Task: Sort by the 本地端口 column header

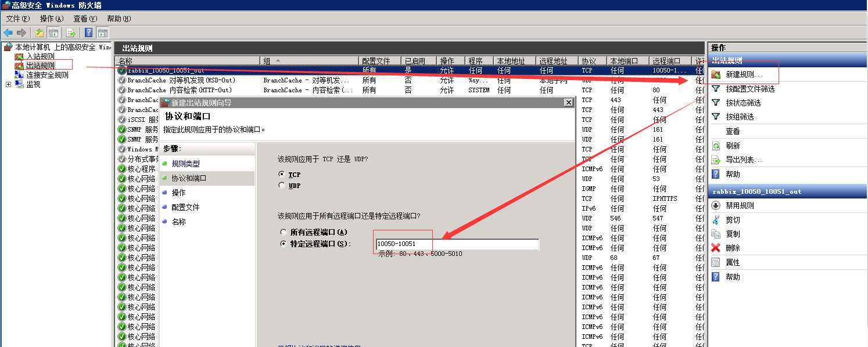Action: 628,60
